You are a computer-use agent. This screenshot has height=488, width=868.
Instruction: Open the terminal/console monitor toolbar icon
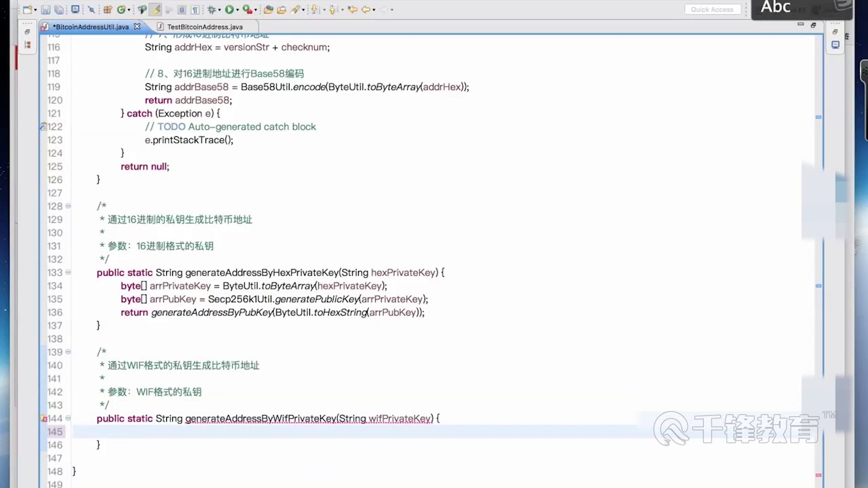click(75, 9)
